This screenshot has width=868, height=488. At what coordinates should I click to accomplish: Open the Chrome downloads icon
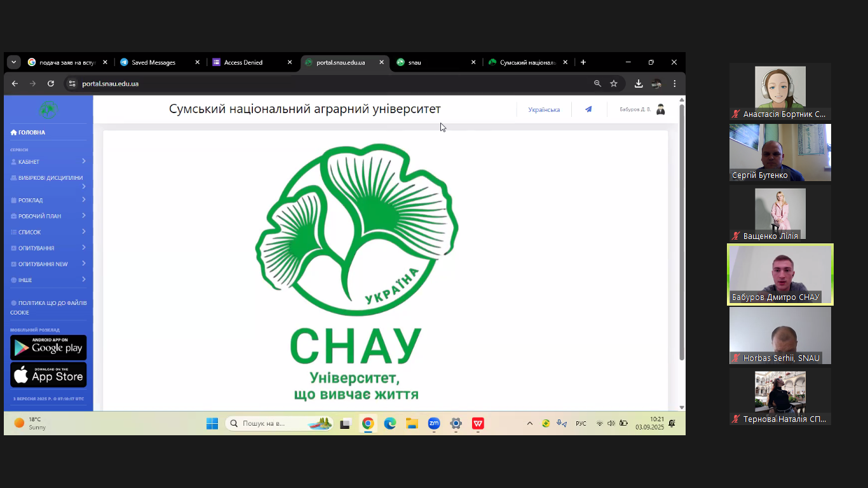pyautogui.click(x=639, y=83)
